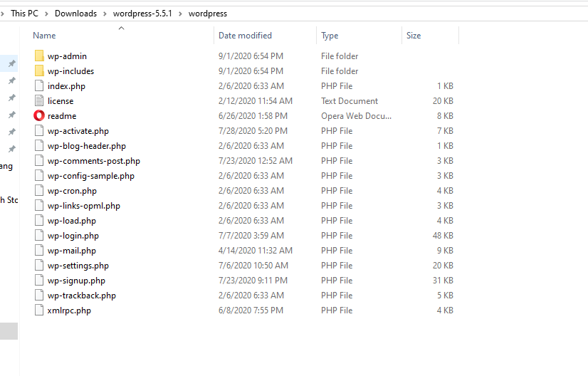
Task: Click date 6/8/2020 7:55 PM of xmlrpc.php
Action: [x=251, y=310]
